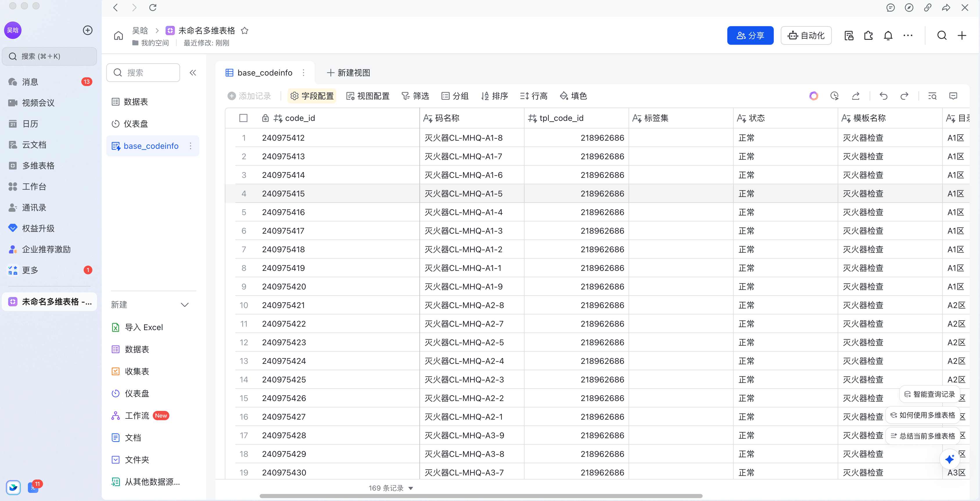The width and height of the screenshot is (980, 501).
Task: Open the 169 条记录 dropdown arrow
Action: tap(411, 488)
